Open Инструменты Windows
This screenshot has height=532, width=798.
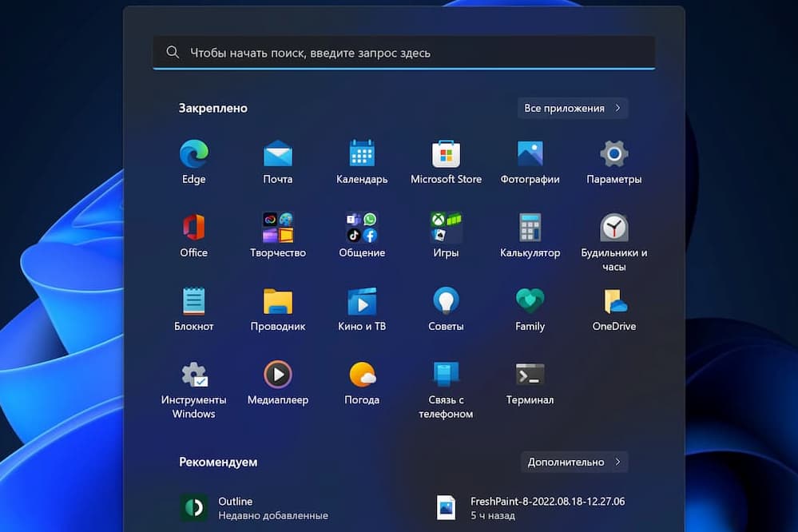(194, 390)
